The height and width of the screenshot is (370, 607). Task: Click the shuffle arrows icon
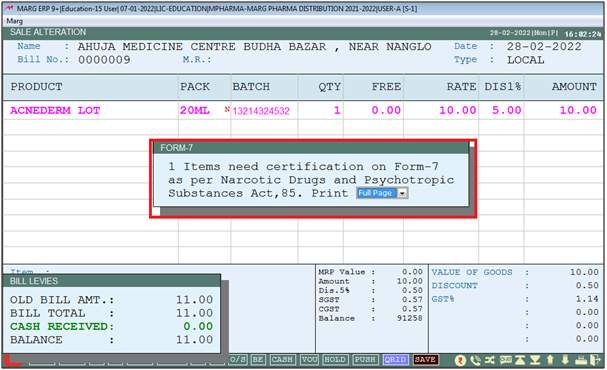pos(490,360)
